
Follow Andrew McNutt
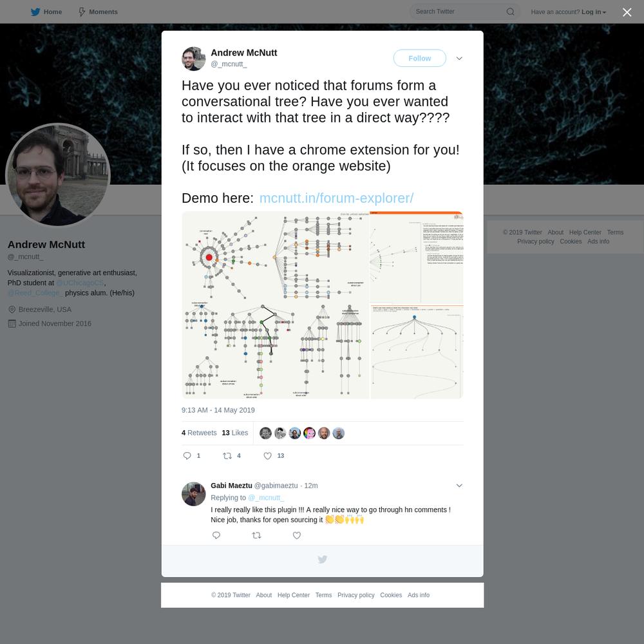pyautogui.click(x=419, y=59)
